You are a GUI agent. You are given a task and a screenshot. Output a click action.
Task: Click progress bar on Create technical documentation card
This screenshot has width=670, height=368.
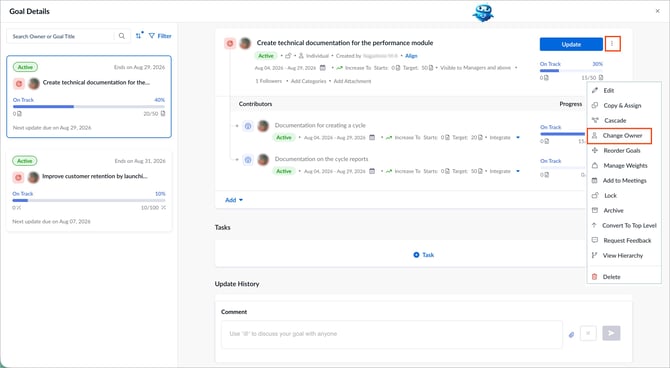89,106
